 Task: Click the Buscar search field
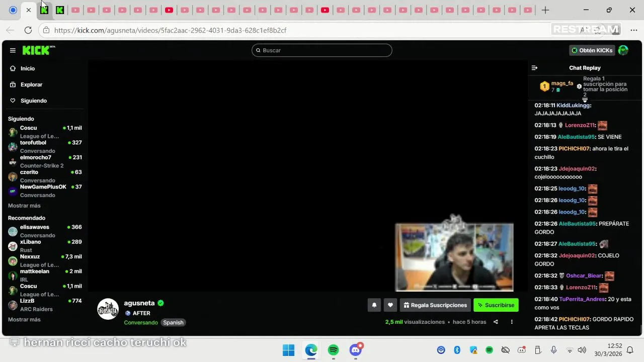322,50
